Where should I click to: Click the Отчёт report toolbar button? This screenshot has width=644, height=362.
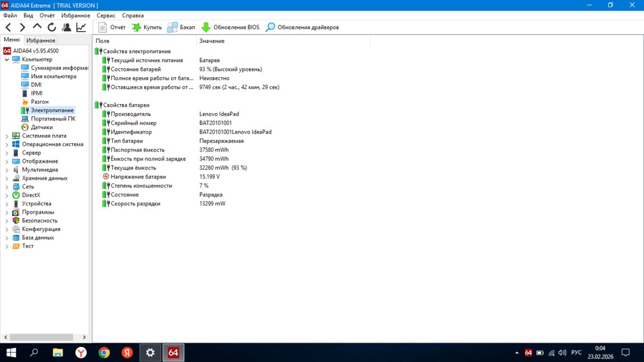[x=112, y=27]
